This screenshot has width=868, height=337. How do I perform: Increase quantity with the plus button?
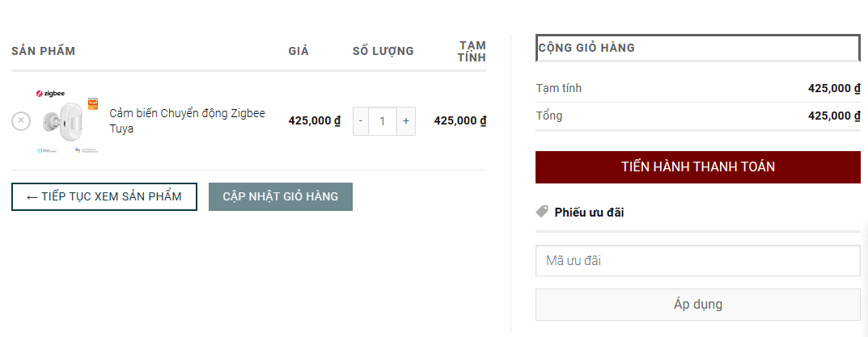pyautogui.click(x=406, y=121)
